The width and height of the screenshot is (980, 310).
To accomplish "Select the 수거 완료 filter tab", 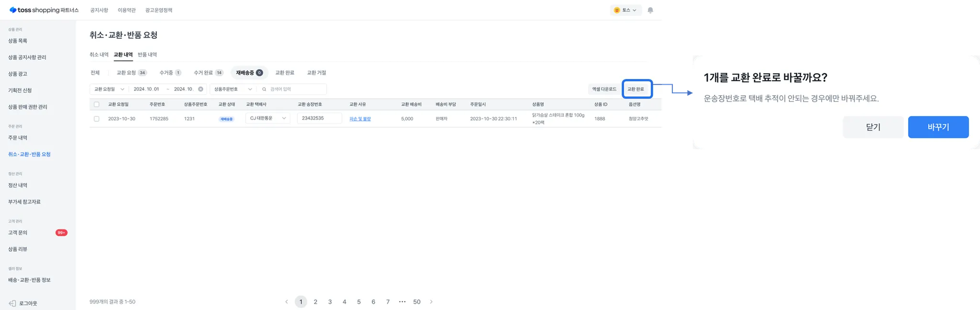I will [x=208, y=73].
